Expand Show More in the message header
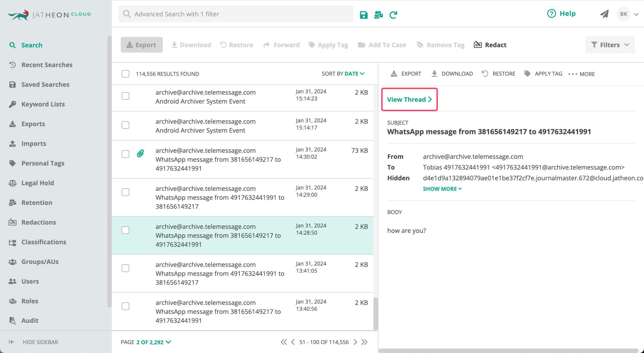Screen dimensions: 644x353 click(x=442, y=189)
